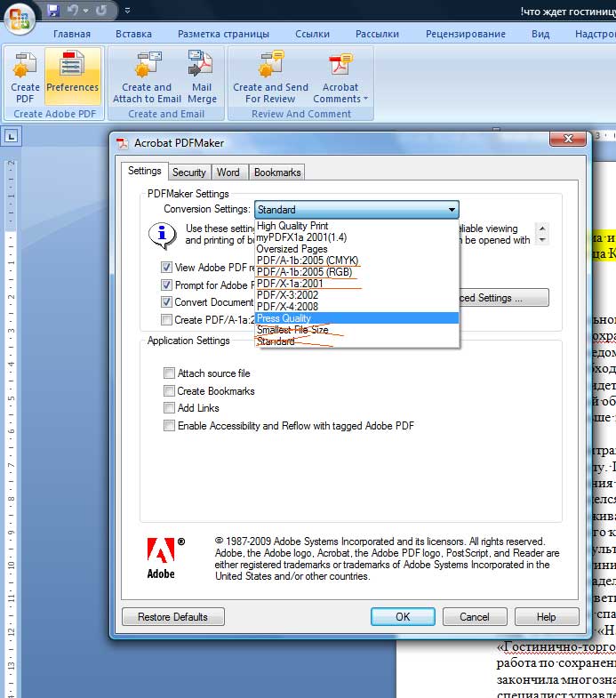Click the Advanced Settings button
Image resolution: width=616 pixels, height=698 pixels.
click(x=504, y=297)
